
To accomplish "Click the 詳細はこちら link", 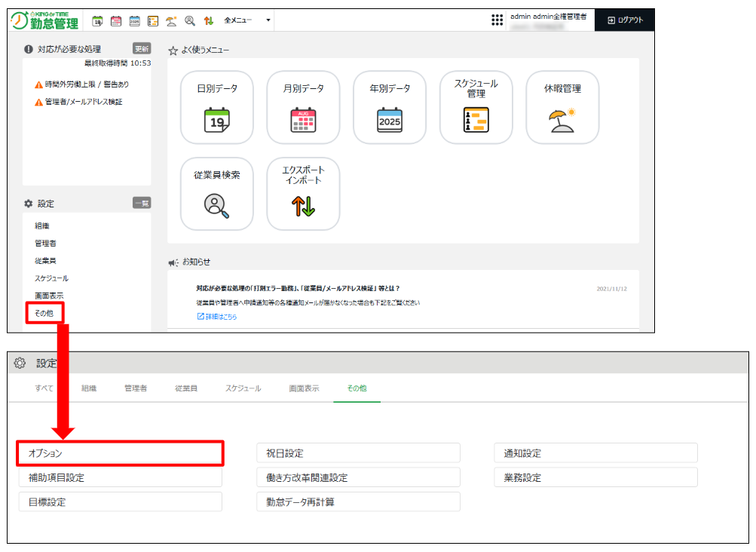I will click(217, 317).
